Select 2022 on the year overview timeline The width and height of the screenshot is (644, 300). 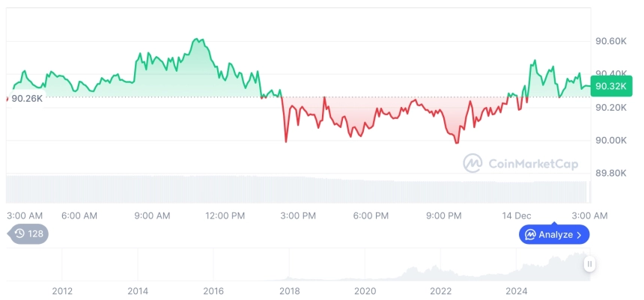(440, 291)
